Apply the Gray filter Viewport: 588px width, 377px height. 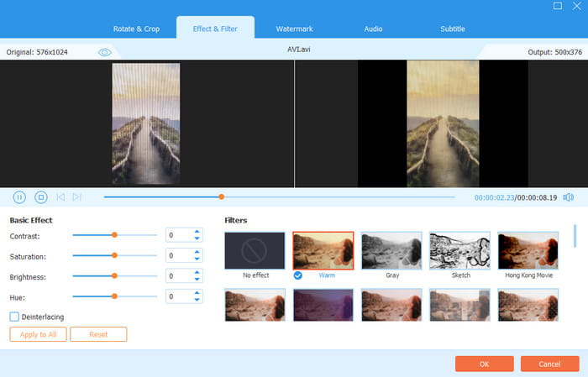click(391, 250)
